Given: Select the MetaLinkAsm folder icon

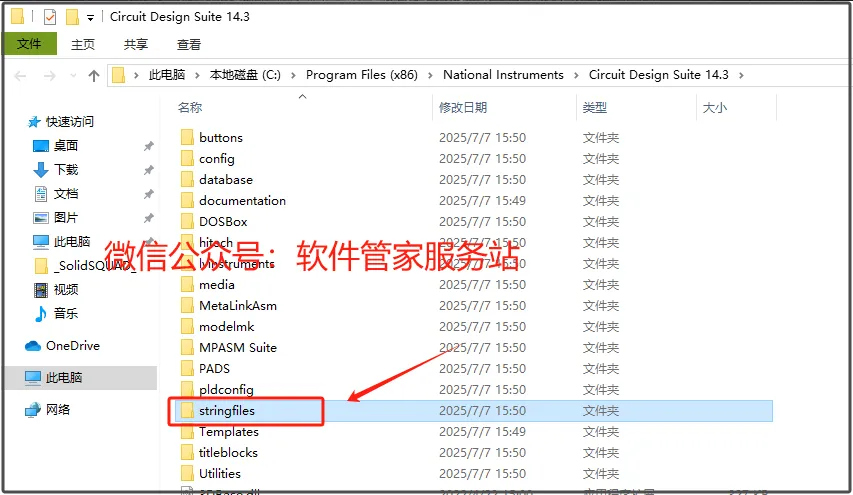Looking at the screenshot, I should pyautogui.click(x=187, y=305).
